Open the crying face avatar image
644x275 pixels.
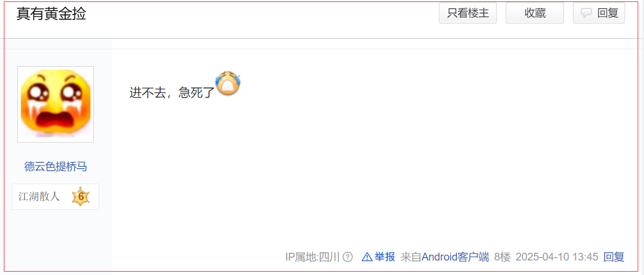(56, 104)
